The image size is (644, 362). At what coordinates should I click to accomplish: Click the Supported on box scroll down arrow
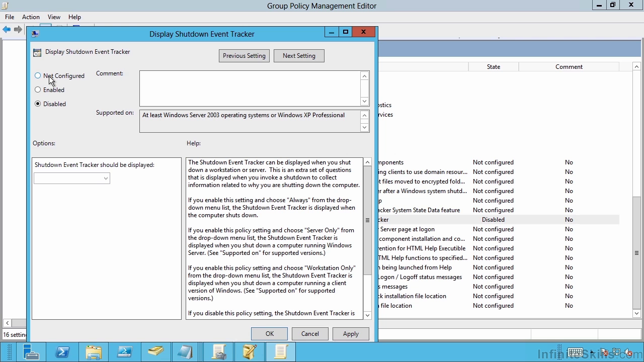click(x=365, y=127)
